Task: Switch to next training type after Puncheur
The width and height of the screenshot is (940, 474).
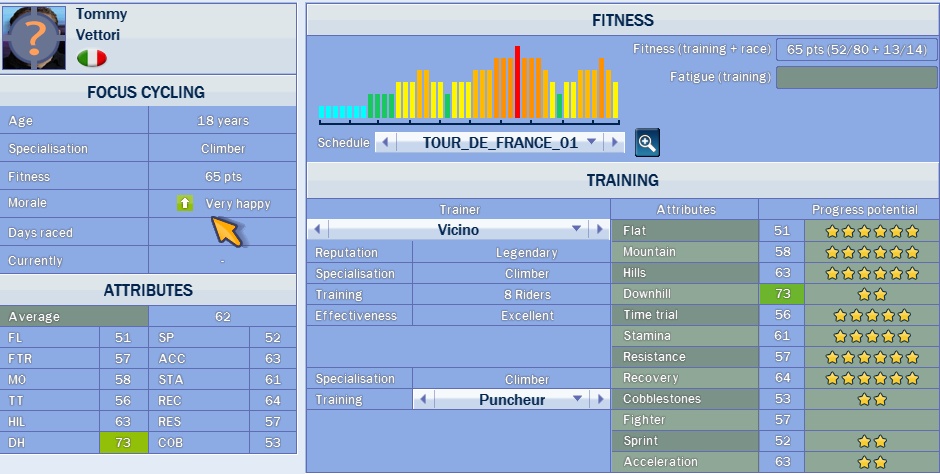Action: [599, 400]
